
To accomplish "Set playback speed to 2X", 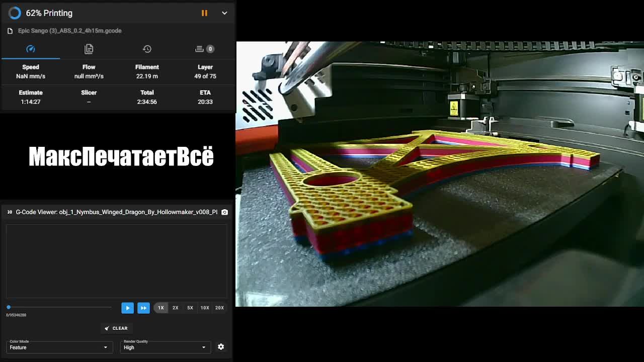I will click(x=175, y=308).
